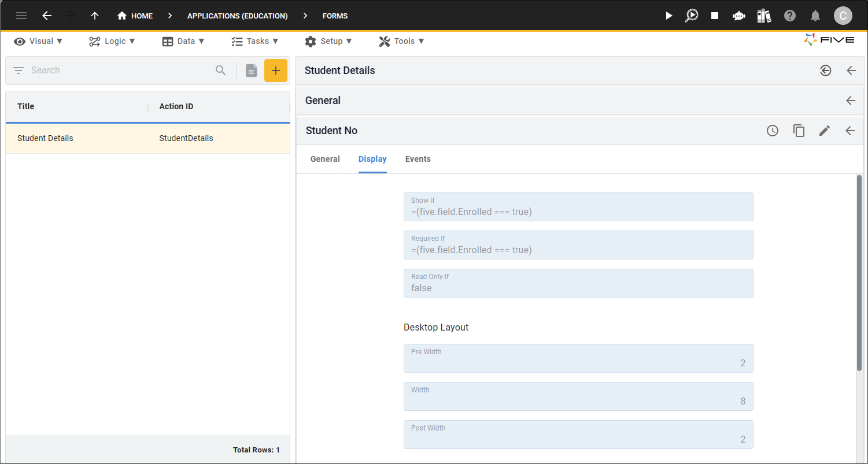Click the FORMS breadcrumb

335,16
